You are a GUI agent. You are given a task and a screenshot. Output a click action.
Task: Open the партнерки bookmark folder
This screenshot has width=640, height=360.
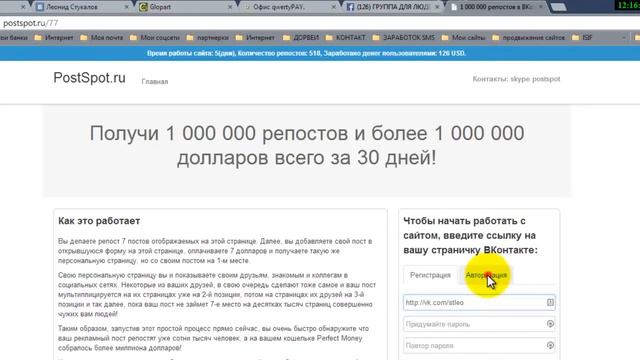pyautogui.click(x=208, y=38)
